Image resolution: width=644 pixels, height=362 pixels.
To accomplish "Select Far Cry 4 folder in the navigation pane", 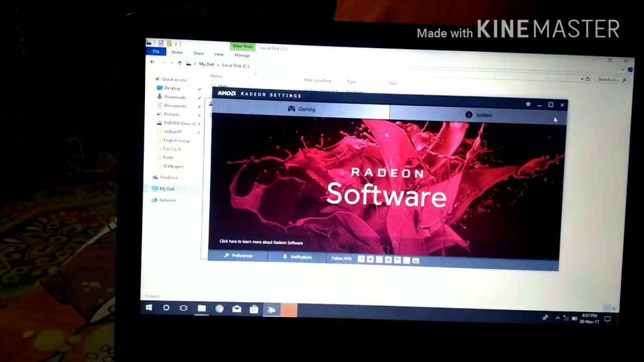I will 169,149.
